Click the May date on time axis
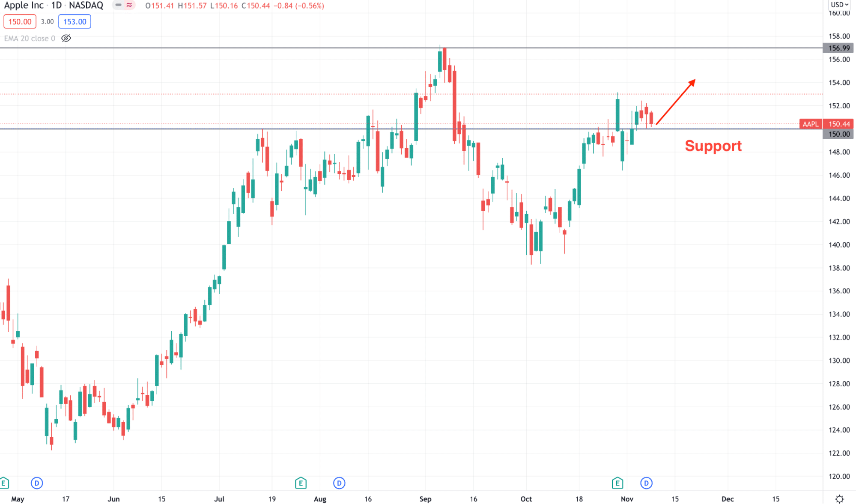 (18, 499)
